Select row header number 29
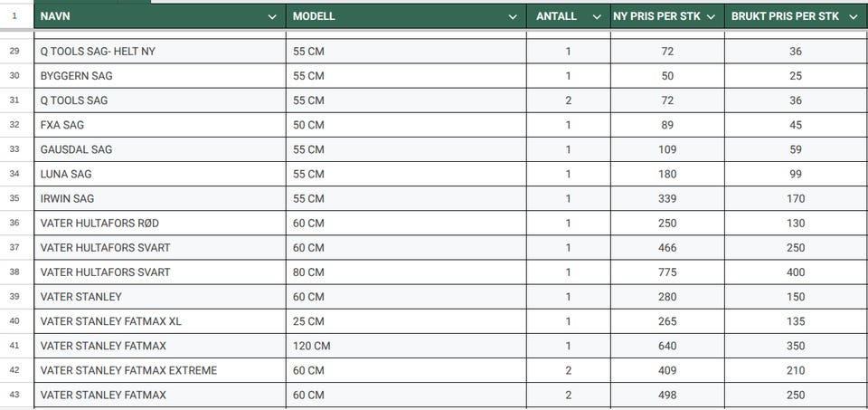This screenshot has height=410, width=868. 14,51
